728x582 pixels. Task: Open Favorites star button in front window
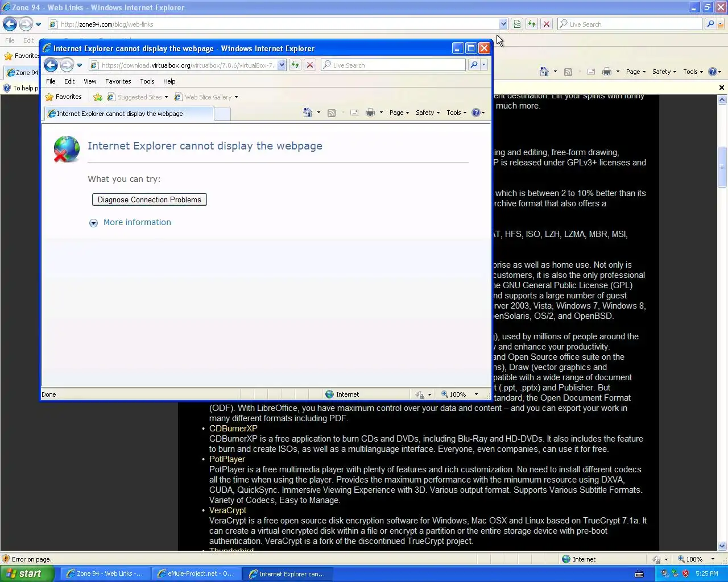point(63,97)
